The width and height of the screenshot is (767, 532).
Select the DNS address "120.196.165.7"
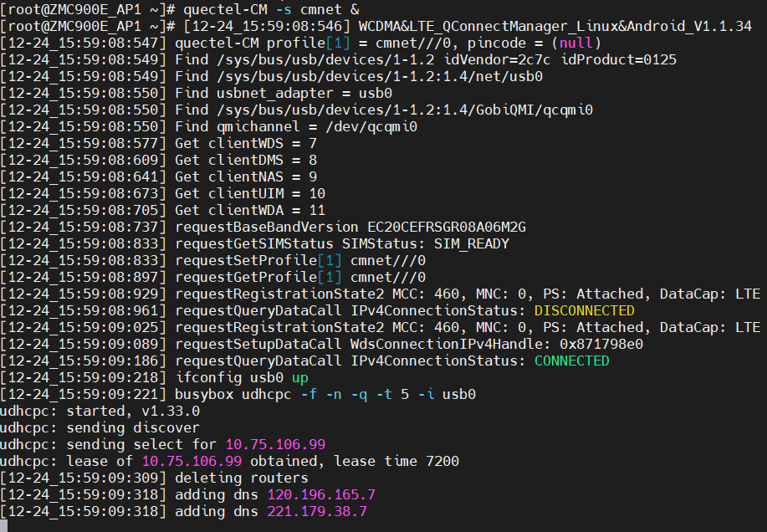pos(321,494)
